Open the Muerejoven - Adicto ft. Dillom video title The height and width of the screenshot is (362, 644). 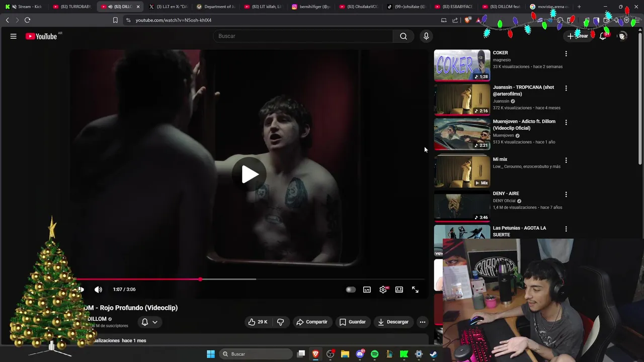click(x=524, y=125)
